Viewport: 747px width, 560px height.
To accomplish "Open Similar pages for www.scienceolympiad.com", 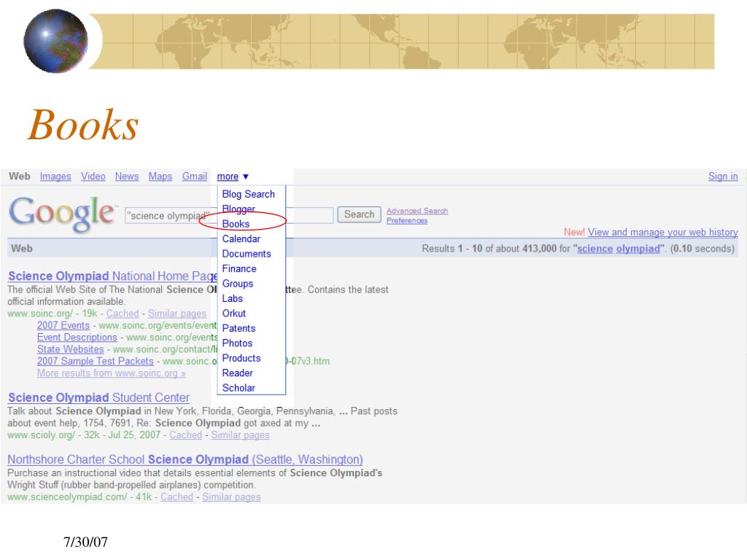I will click(x=231, y=497).
